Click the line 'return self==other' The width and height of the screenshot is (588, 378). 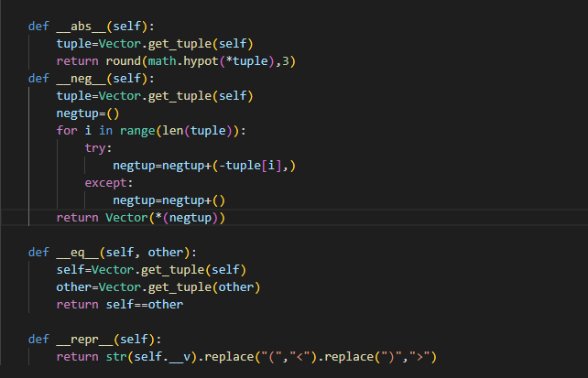coord(120,305)
